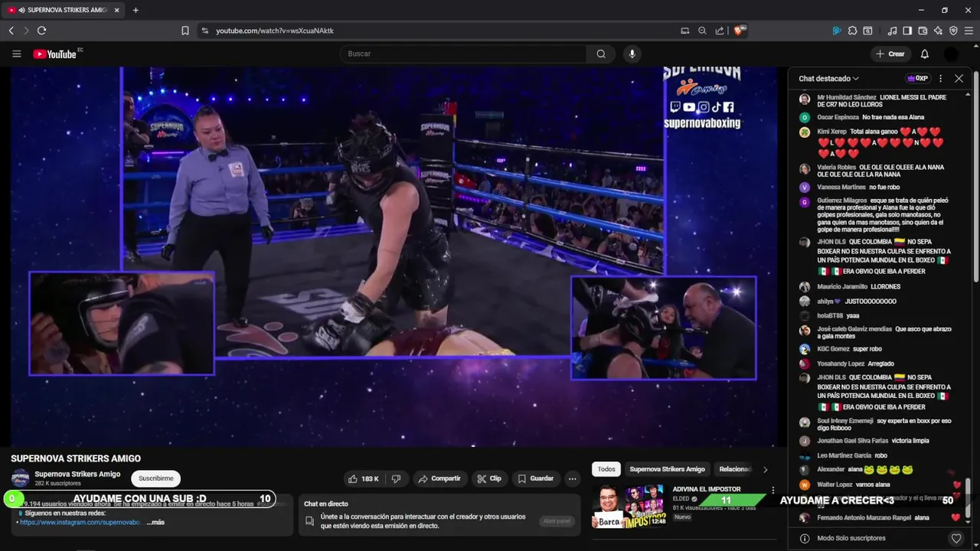Click the live video player
This screenshot has width=980, height=551.
[394, 256]
